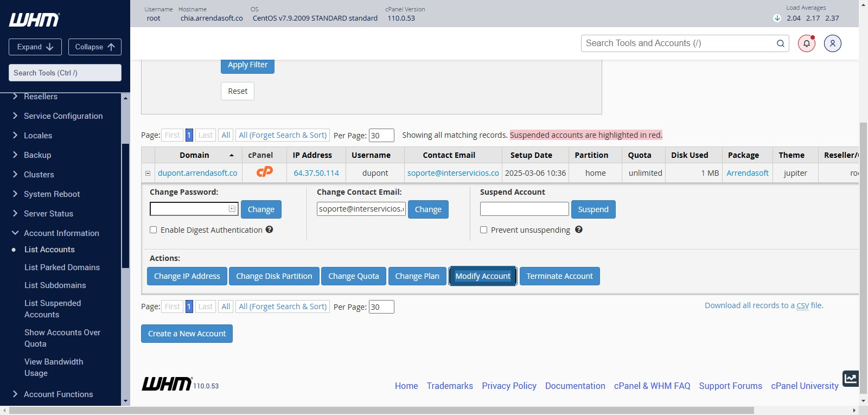Click the Reset button
This screenshot has height=415, width=868.
(238, 91)
